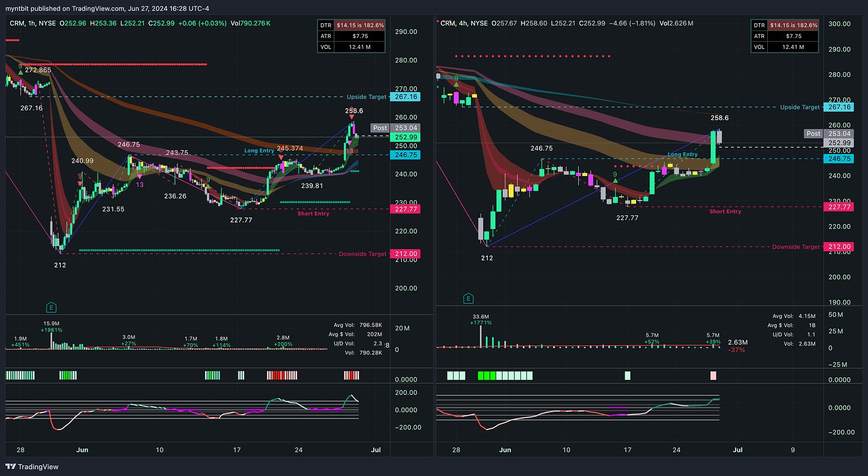The height and width of the screenshot is (476, 868).
Task: Click the 227.77 price tag on 1h axis
Action: pos(405,209)
